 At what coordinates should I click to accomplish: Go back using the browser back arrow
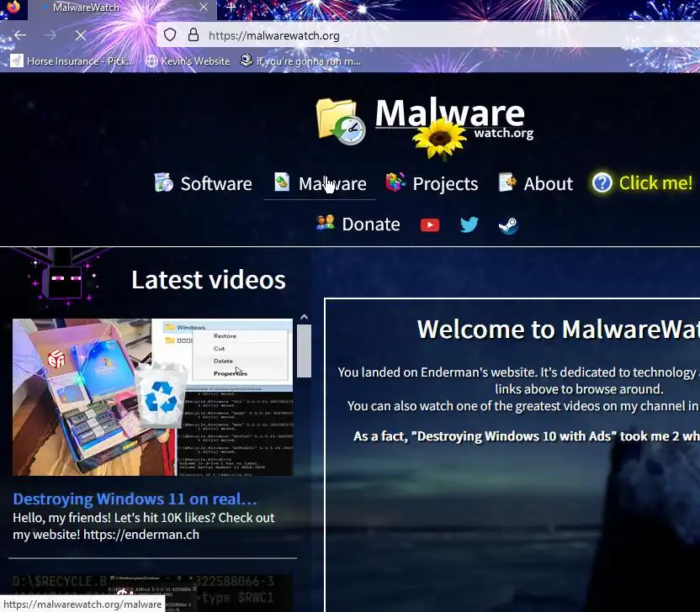coord(20,35)
